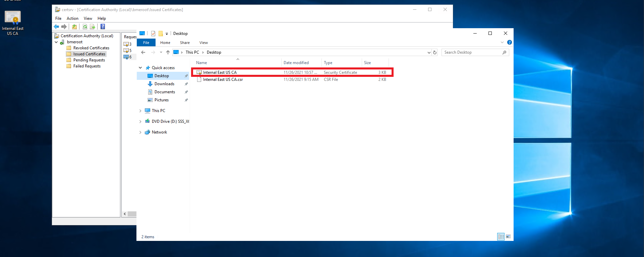Image resolution: width=644 pixels, height=257 pixels.
Task: Click the Requests column header in certsrv
Action: (130, 37)
